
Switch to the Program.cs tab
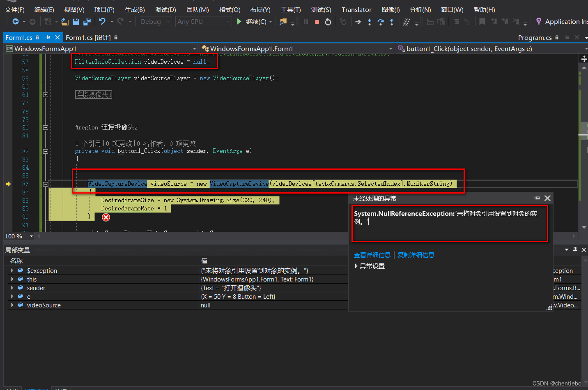tap(535, 37)
